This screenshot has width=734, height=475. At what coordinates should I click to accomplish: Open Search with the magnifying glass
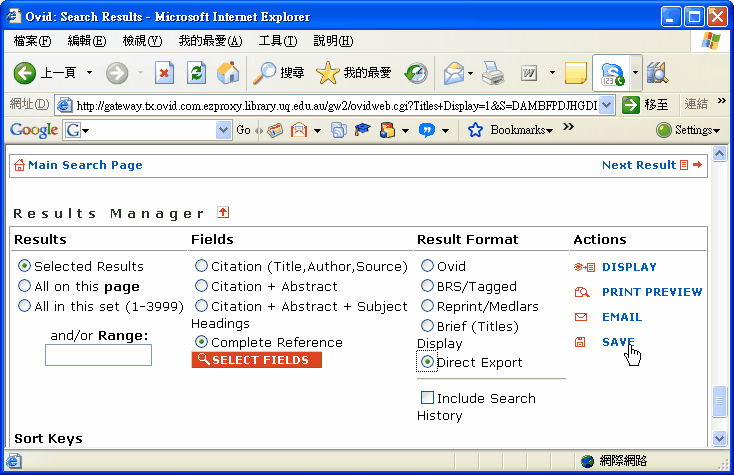pyautogui.click(x=264, y=73)
